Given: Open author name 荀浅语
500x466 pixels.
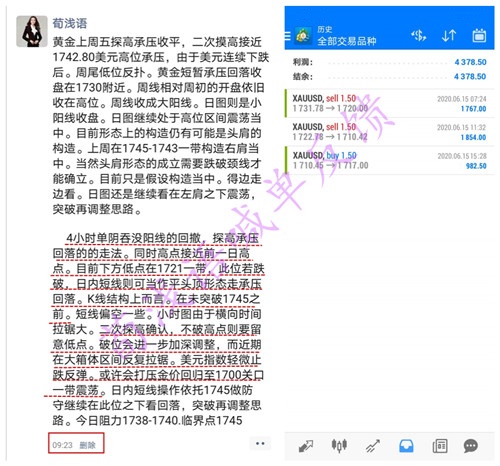Looking at the screenshot, I should click(70, 23).
